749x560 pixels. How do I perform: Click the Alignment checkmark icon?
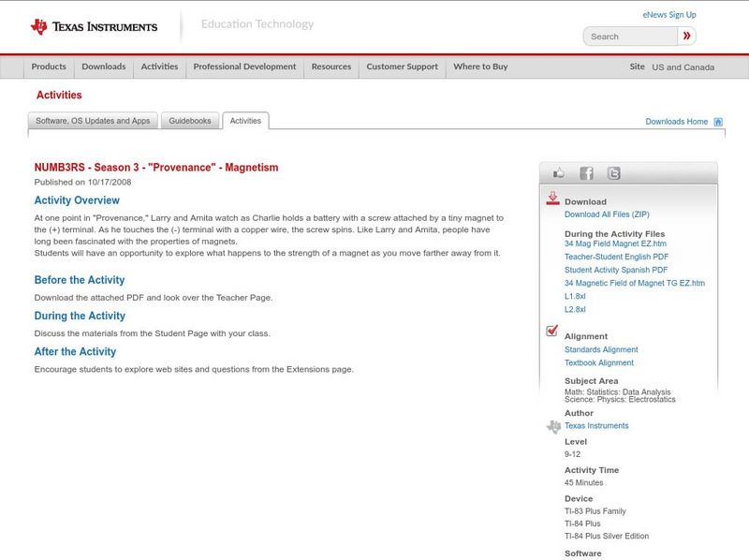(x=551, y=331)
